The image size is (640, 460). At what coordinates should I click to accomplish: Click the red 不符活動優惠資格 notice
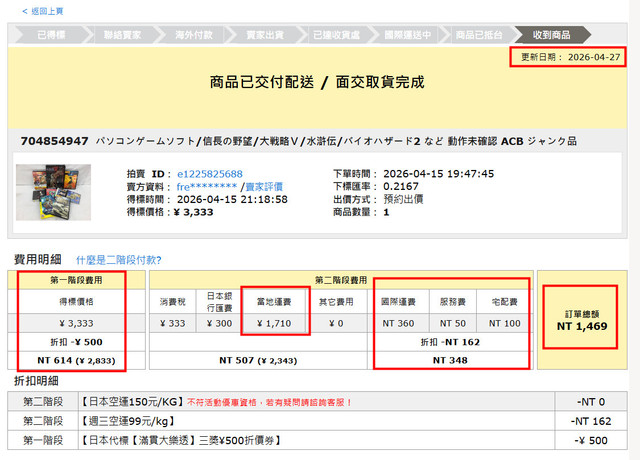point(269,402)
